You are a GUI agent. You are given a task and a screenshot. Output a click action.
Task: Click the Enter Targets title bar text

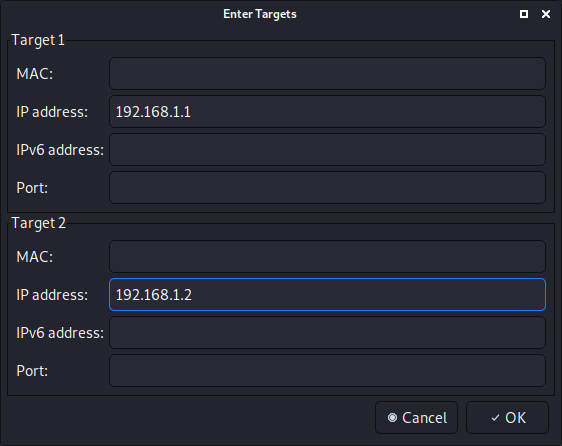[260, 14]
